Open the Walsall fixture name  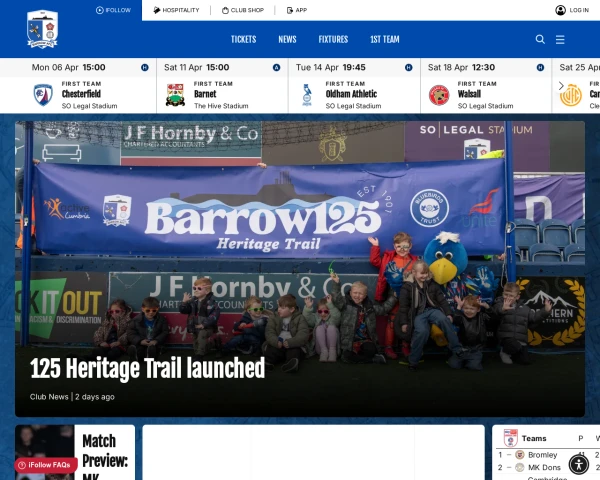click(469, 94)
